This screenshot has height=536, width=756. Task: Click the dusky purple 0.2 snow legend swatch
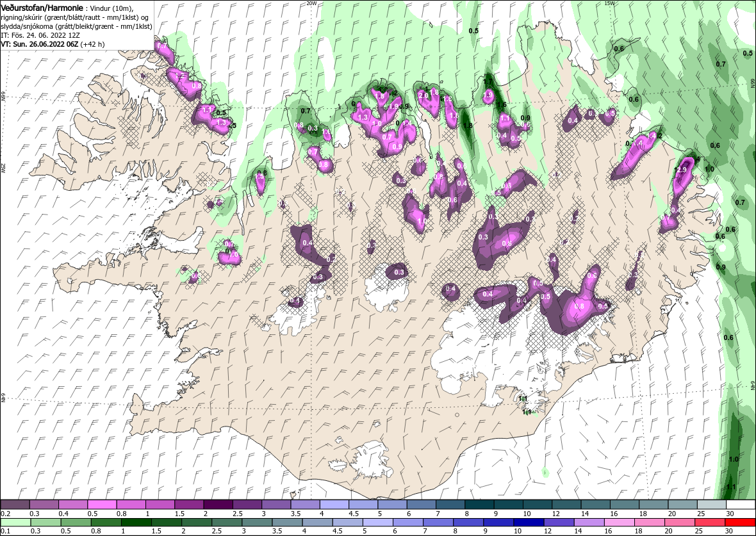15,505
